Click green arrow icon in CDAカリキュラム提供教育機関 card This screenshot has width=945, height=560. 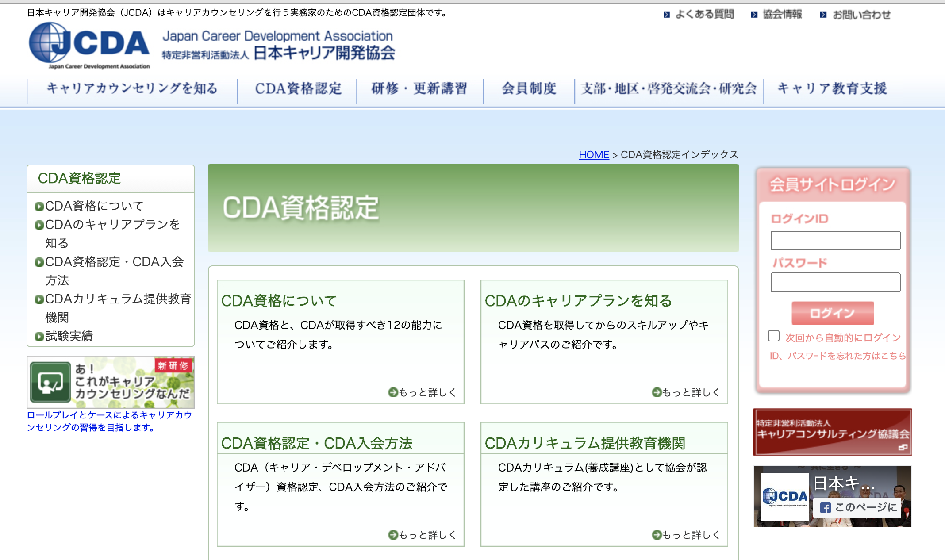tap(657, 535)
